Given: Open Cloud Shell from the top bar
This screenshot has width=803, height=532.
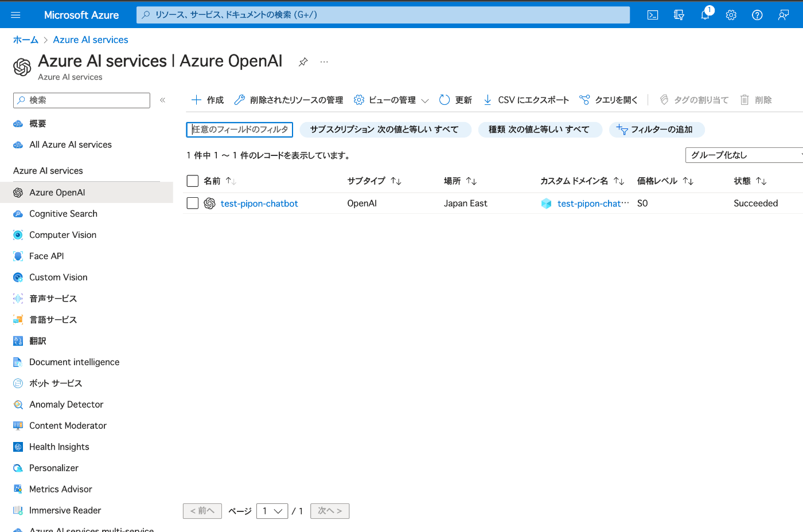Looking at the screenshot, I should pos(653,15).
